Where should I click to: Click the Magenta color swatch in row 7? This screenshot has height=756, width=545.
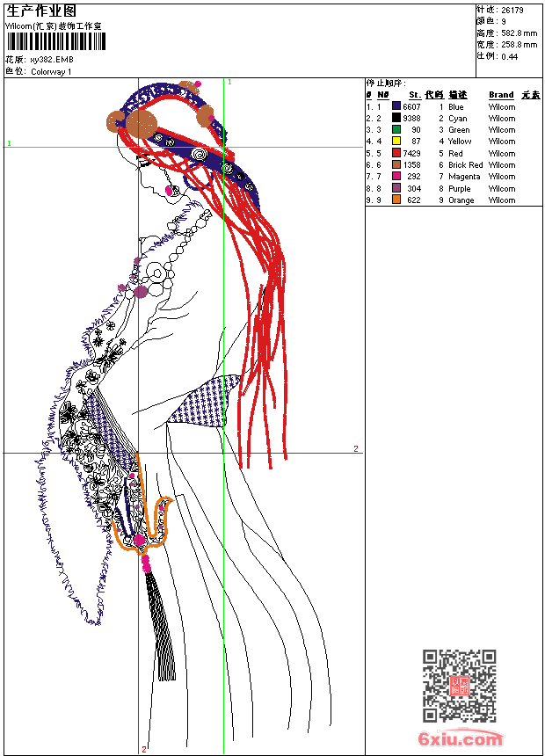click(x=396, y=176)
